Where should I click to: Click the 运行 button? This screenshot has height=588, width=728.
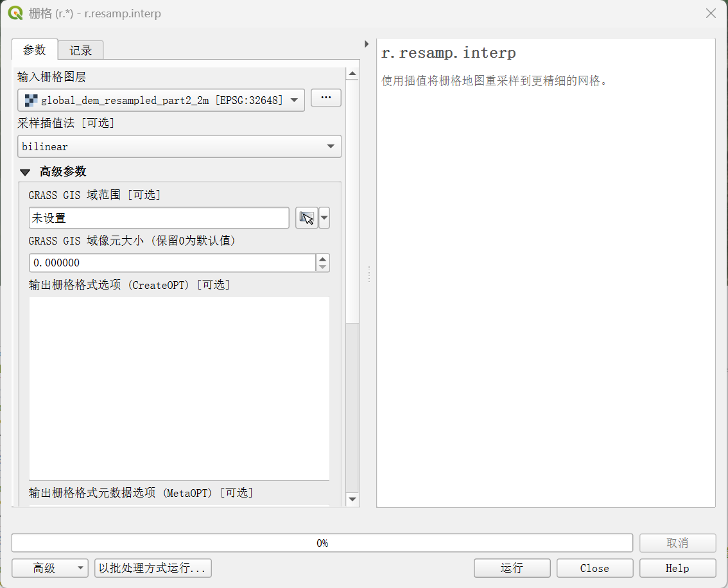(x=512, y=568)
